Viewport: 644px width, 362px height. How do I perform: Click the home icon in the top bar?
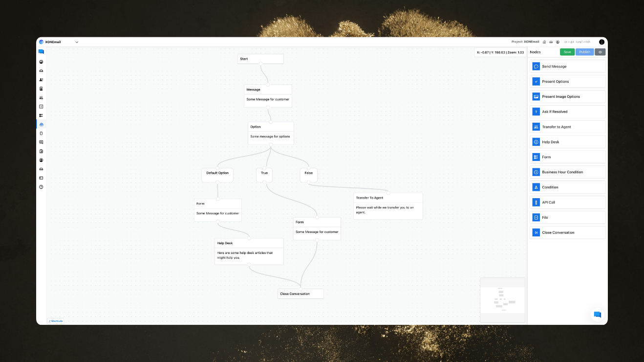point(544,42)
